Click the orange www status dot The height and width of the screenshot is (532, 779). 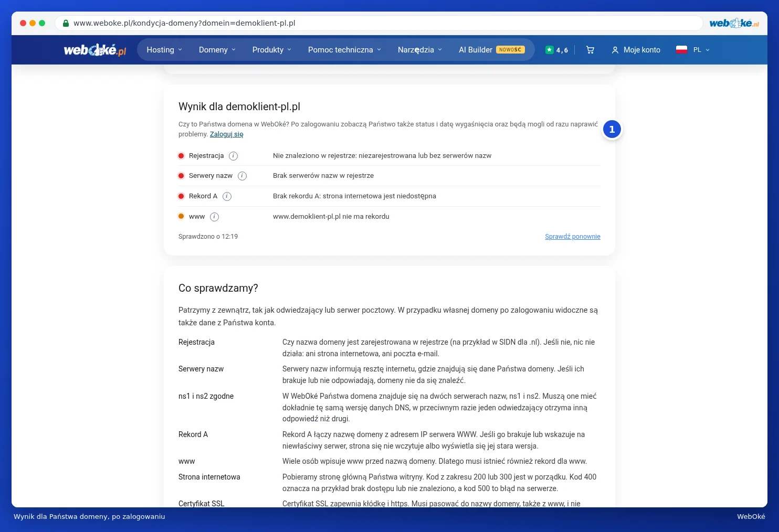181,216
